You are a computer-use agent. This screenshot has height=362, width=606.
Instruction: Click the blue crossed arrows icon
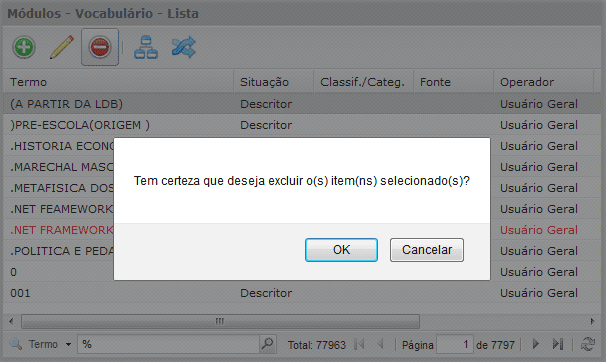tap(184, 47)
